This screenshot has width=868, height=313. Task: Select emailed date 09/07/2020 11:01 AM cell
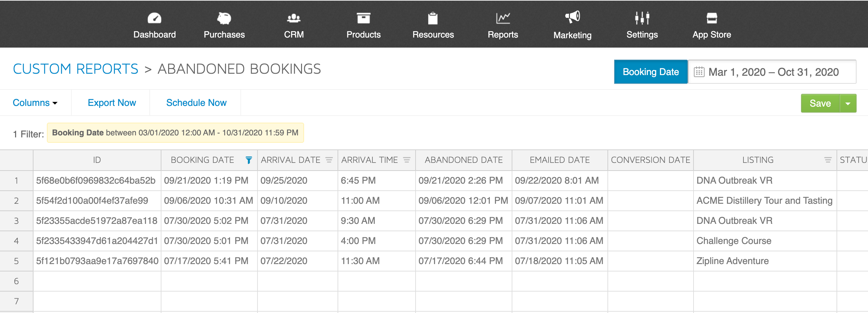[x=560, y=201]
